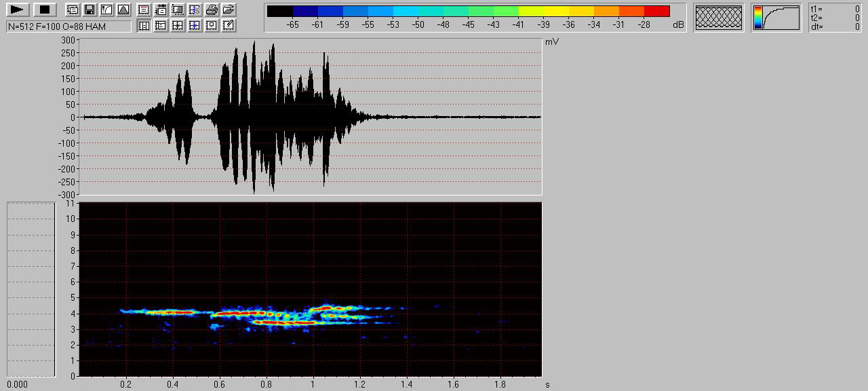The height and width of the screenshot is (391, 868).
Task: Click the printer icon
Action: (212, 10)
